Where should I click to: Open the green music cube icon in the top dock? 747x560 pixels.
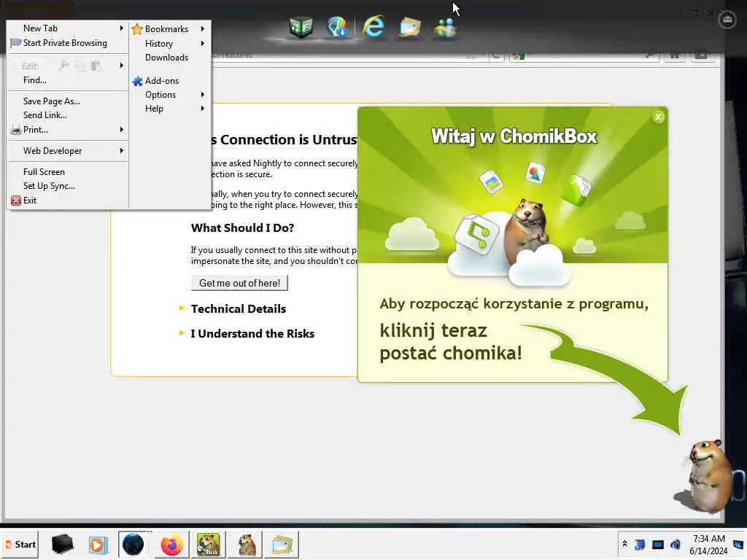point(301,27)
